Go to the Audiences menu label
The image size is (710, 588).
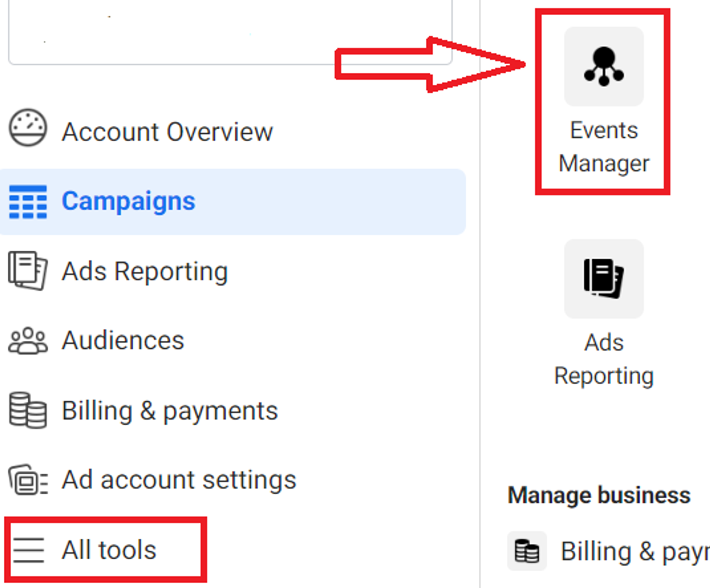[123, 341]
